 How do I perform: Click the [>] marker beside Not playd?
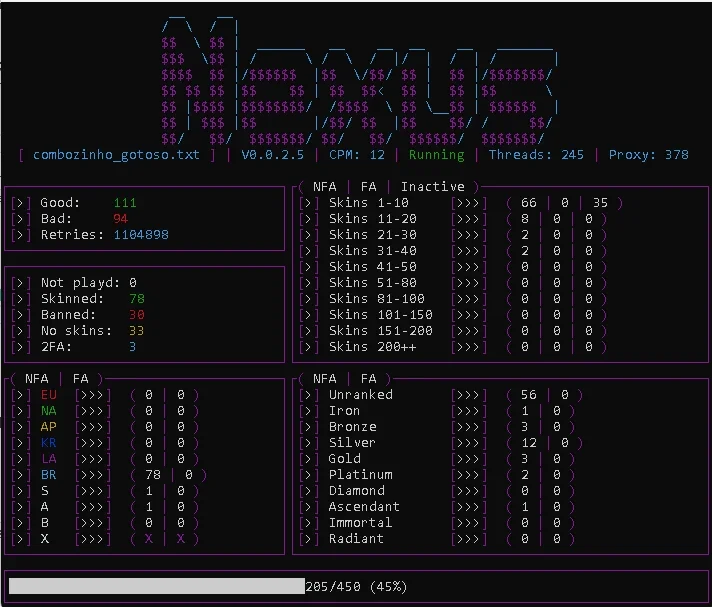point(21,283)
